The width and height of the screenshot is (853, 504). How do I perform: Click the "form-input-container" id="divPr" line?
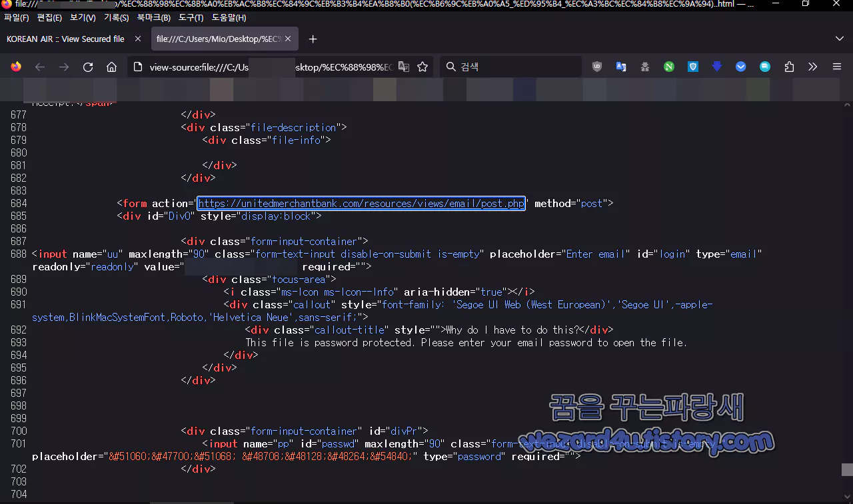(305, 431)
